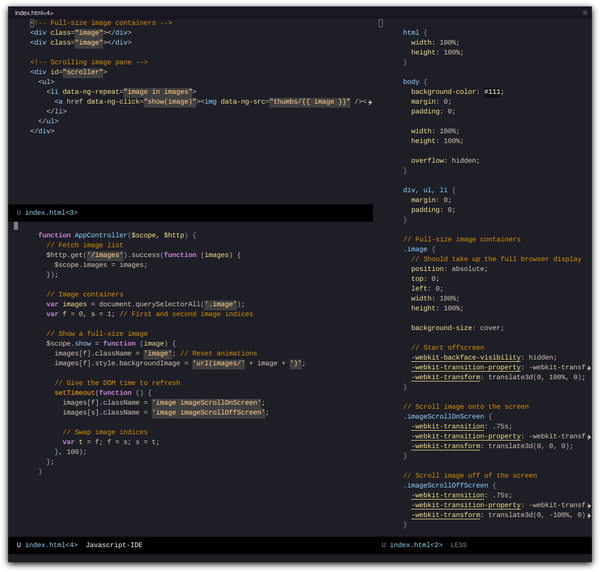Click the truncation arrow on .imageScrollOnScreen's transition-property line
Screen dimensions: 600x572
589,437
